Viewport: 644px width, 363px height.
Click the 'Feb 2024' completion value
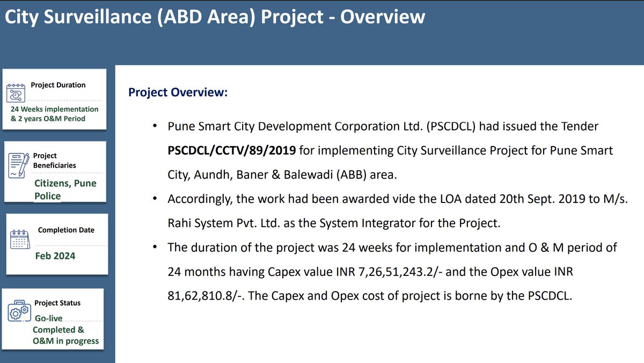(x=55, y=256)
